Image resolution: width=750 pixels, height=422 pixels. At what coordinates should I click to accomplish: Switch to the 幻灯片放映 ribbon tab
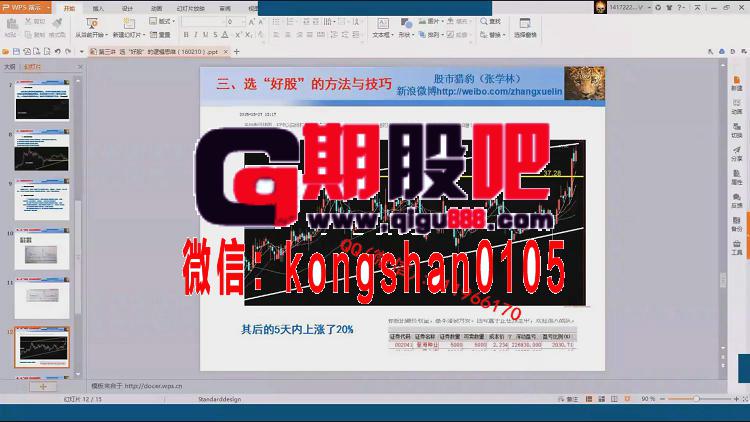[x=190, y=9]
